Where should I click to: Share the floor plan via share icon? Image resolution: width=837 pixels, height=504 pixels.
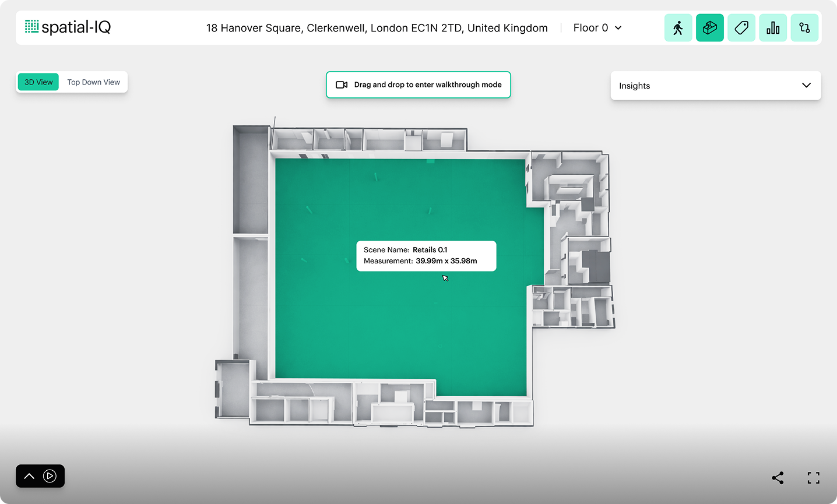click(x=778, y=478)
